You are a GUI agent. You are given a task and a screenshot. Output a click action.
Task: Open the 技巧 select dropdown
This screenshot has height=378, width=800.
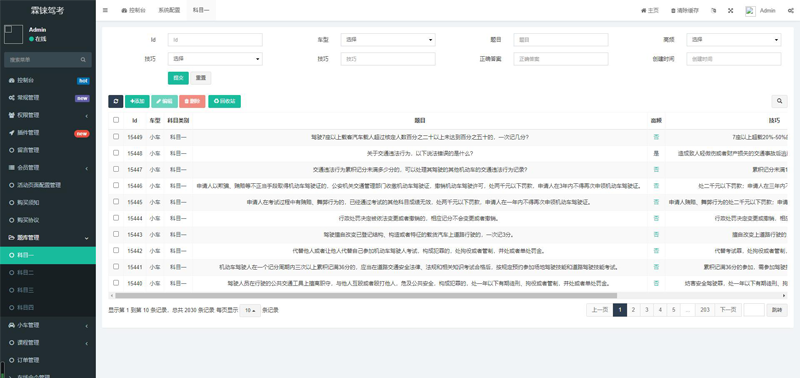point(215,59)
